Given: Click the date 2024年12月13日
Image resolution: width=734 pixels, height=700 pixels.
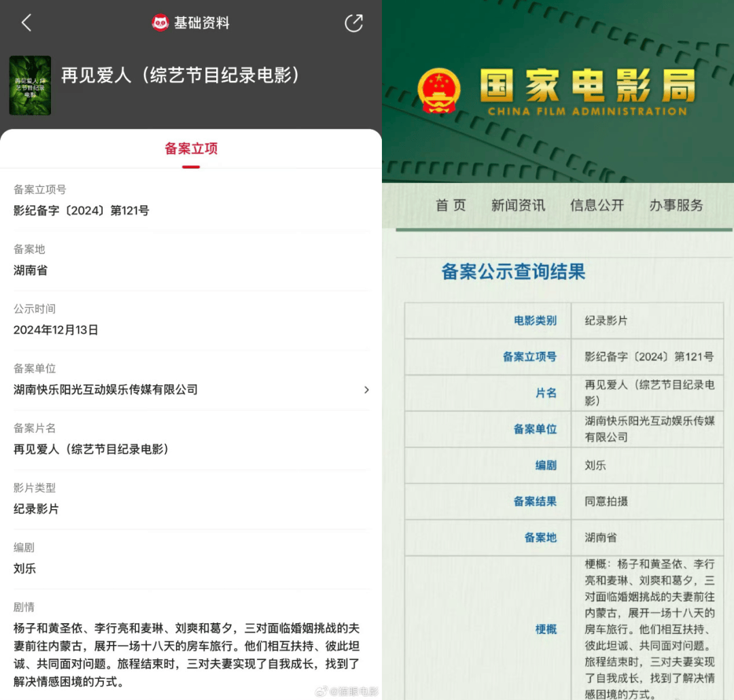Looking at the screenshot, I should pos(56,330).
